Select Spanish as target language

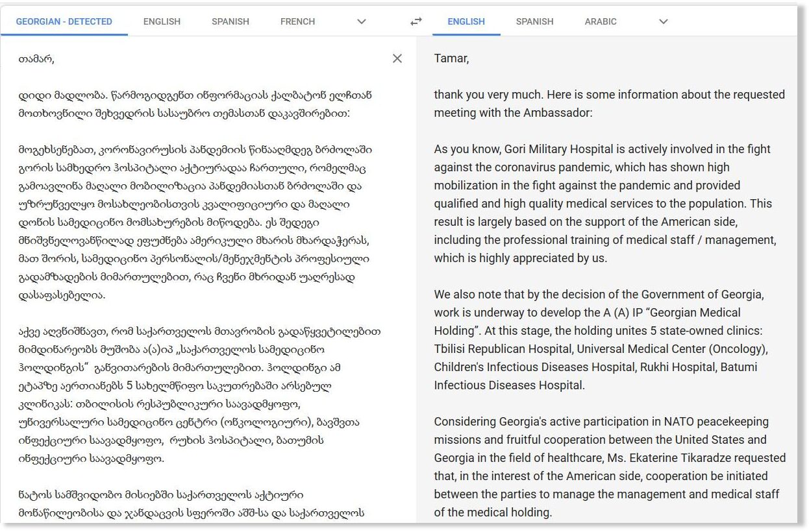pyautogui.click(x=535, y=21)
